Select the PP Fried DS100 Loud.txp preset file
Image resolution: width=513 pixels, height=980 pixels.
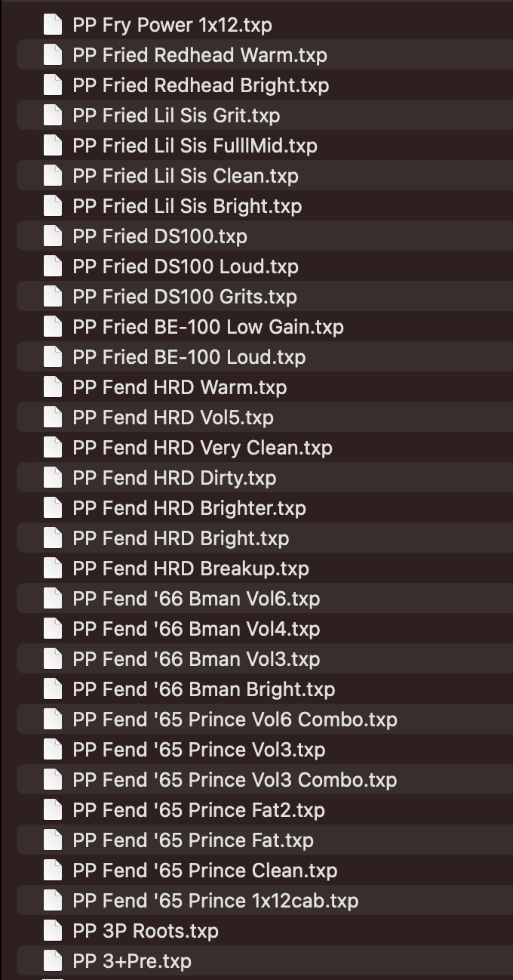[186, 267]
